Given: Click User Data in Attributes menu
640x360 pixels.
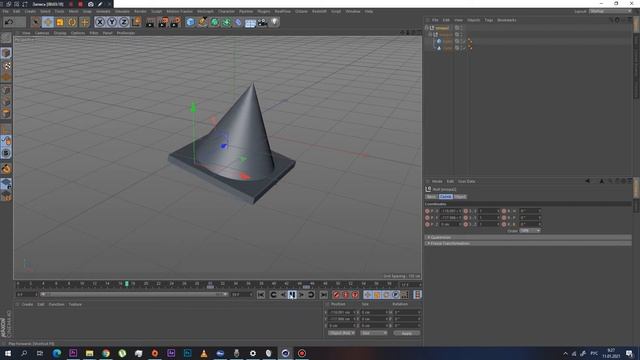Looking at the screenshot, I should [466, 181].
